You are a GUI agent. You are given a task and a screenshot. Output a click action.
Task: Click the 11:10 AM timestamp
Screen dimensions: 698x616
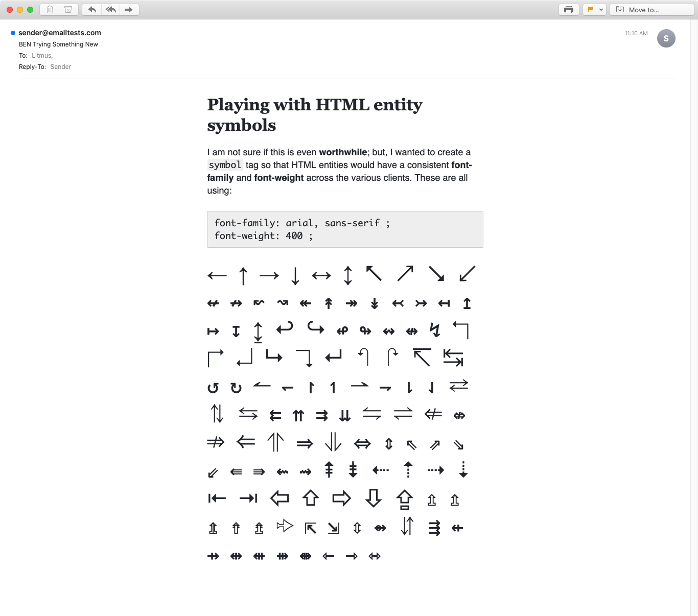pyautogui.click(x=636, y=33)
